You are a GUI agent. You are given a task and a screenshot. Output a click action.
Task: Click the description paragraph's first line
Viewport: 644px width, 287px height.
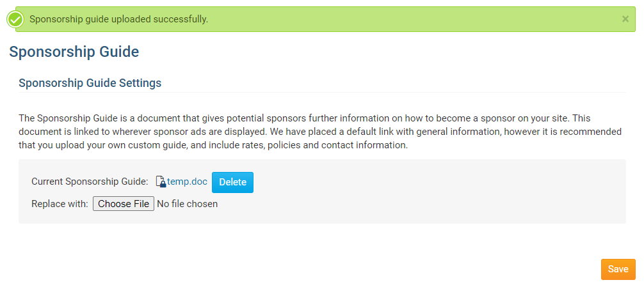294,118
